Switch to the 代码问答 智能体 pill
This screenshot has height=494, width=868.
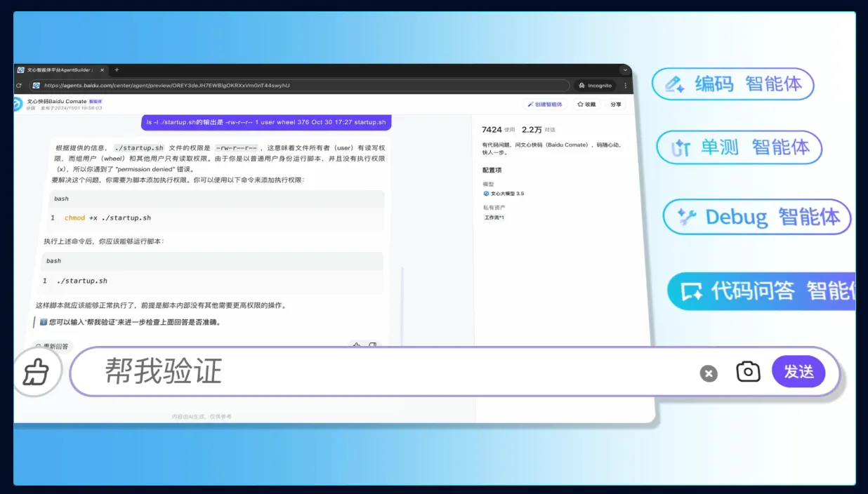(x=762, y=291)
